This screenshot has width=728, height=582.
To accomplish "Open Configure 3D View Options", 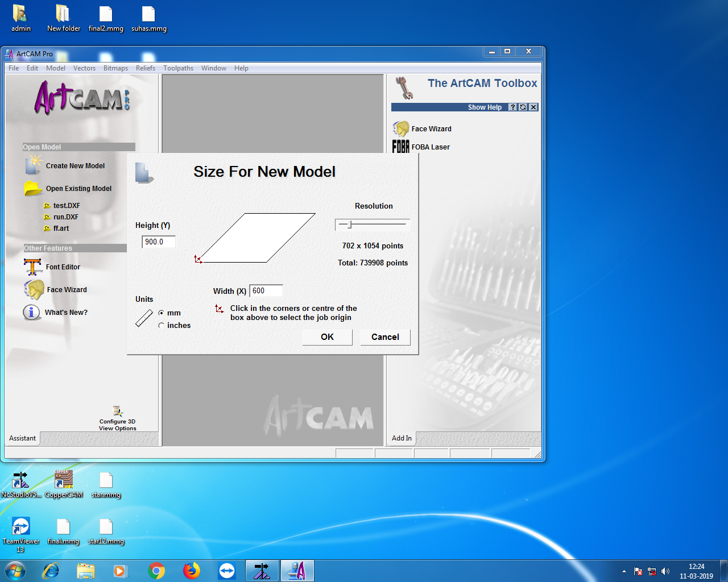I will [x=118, y=419].
